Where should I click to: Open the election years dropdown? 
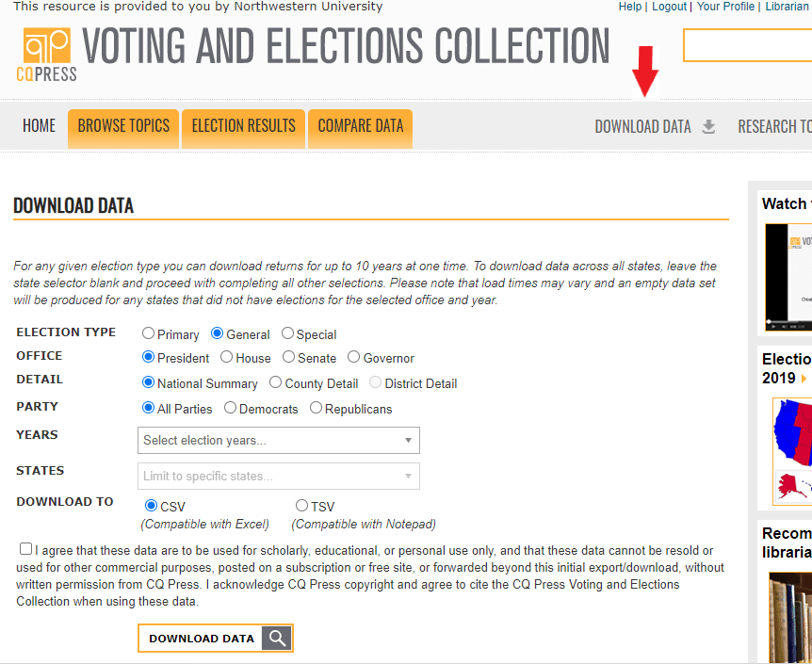(278, 440)
